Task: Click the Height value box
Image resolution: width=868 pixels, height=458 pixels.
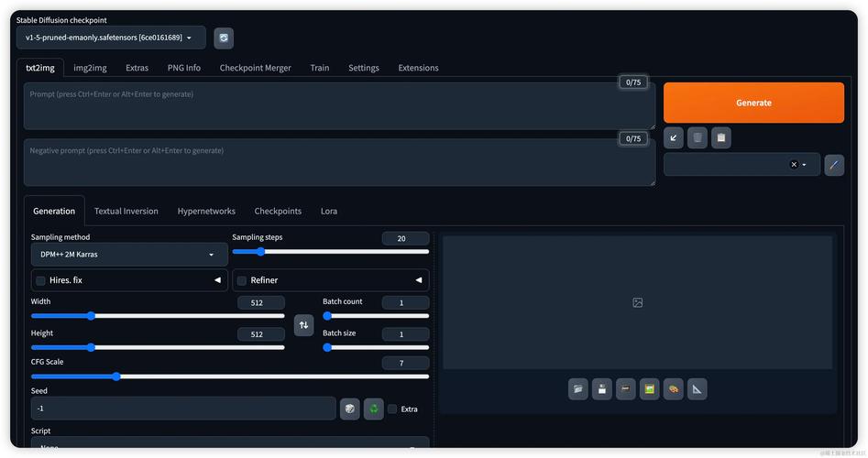Action: [x=260, y=334]
